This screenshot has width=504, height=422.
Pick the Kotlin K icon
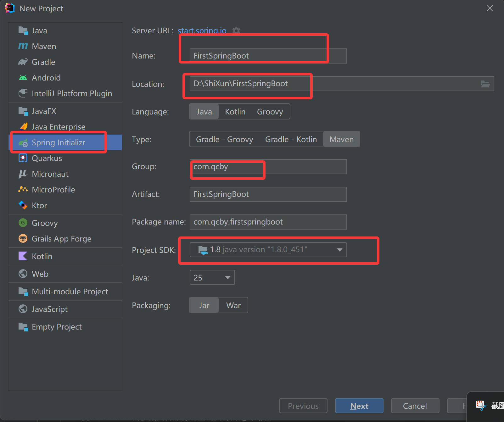point(23,256)
